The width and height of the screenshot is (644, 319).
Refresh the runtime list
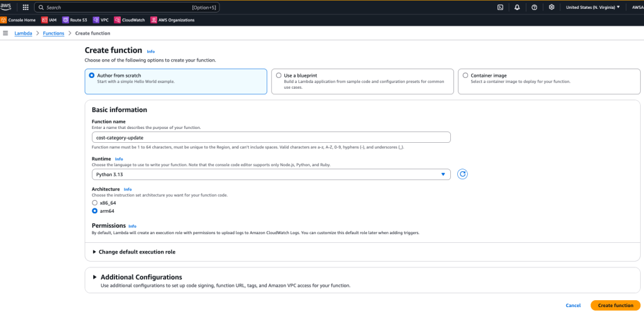(x=462, y=174)
